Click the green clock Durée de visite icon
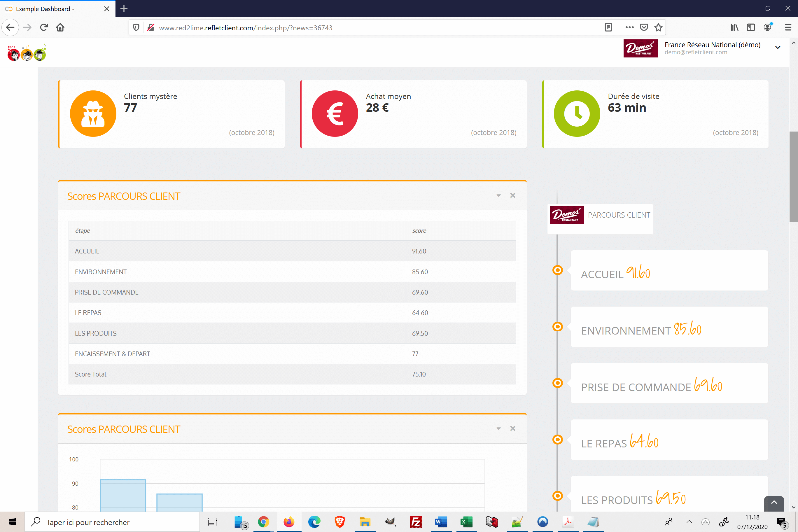The width and height of the screenshot is (798, 532). click(x=576, y=114)
